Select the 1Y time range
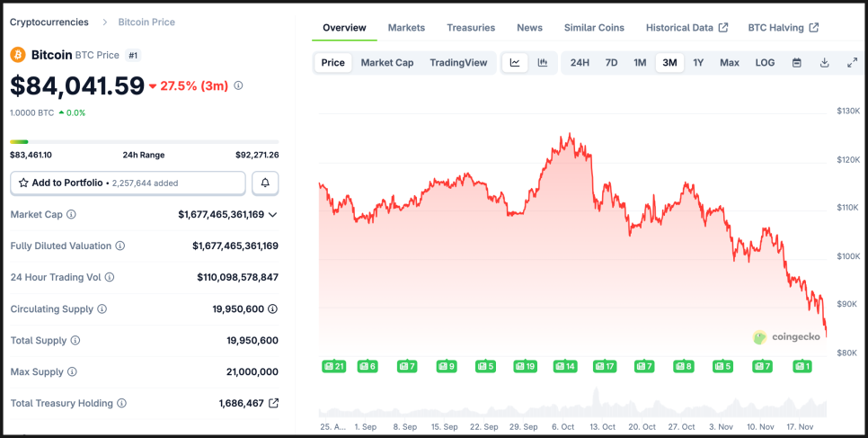This screenshot has height=438, width=868. tap(698, 63)
